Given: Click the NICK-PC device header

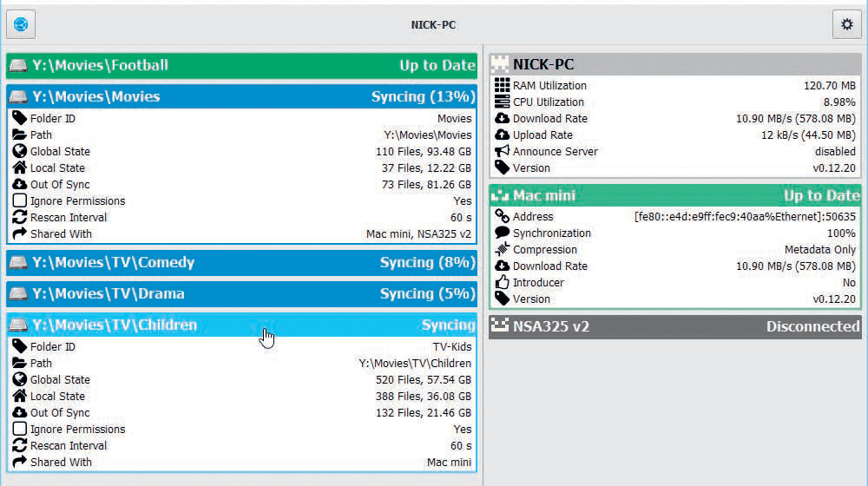Looking at the screenshot, I should point(675,64).
